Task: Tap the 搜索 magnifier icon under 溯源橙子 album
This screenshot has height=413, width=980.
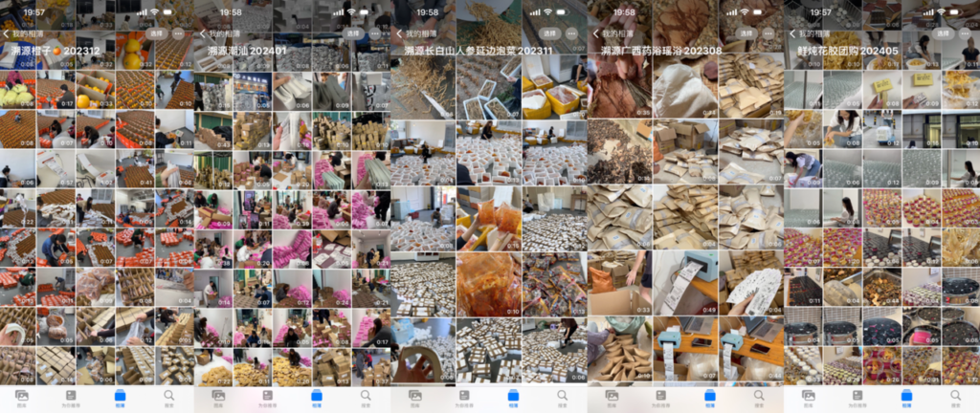Action: pyautogui.click(x=168, y=396)
